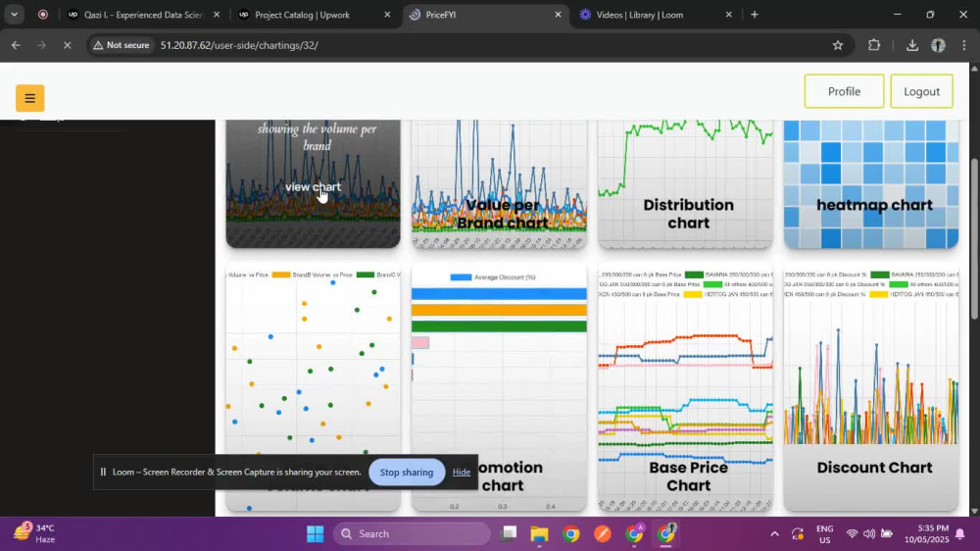Open File Explorer from the taskbar
This screenshot has width=980, height=551.
pos(539,533)
